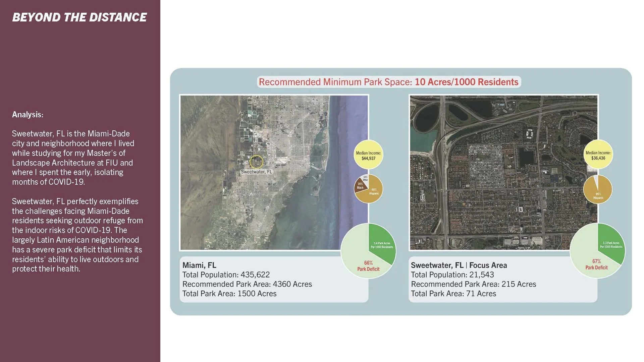
Task: Click the 18% Black pie slice
Action: tap(360, 186)
